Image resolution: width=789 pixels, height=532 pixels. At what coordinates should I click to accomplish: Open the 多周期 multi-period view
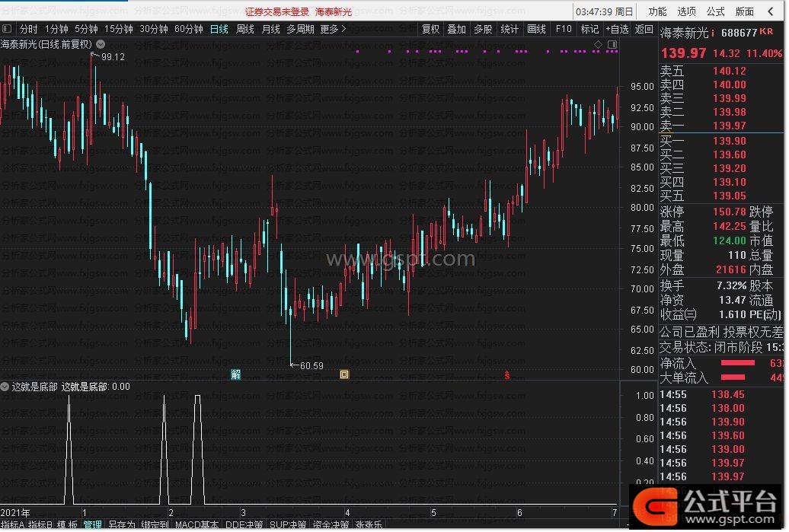[x=300, y=29]
